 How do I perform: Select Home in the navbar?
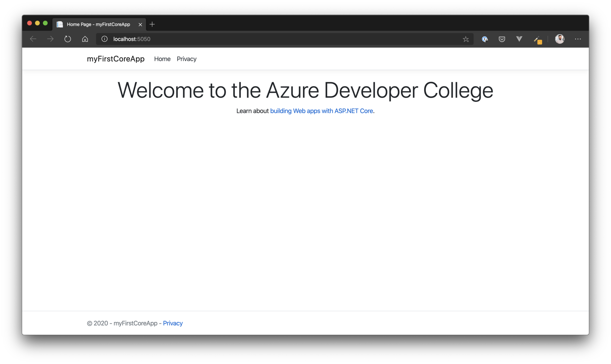(162, 59)
